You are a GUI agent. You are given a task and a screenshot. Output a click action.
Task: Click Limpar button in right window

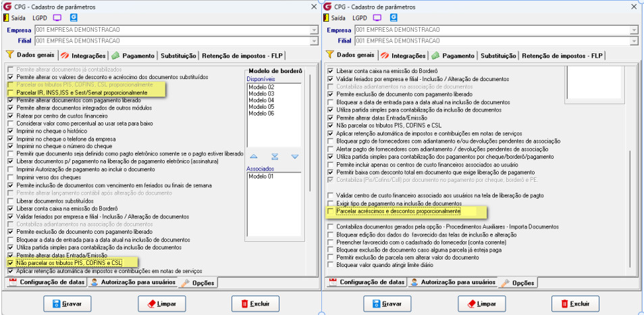pyautogui.click(x=482, y=304)
